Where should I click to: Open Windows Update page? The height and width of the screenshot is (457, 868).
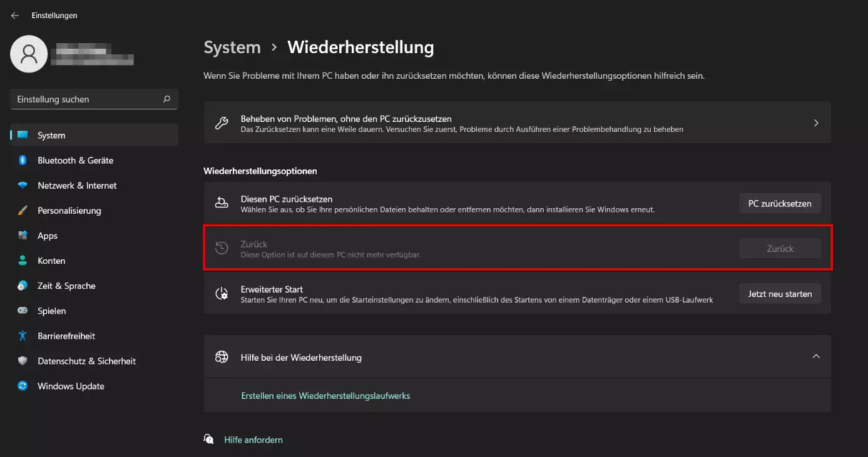(x=94, y=386)
